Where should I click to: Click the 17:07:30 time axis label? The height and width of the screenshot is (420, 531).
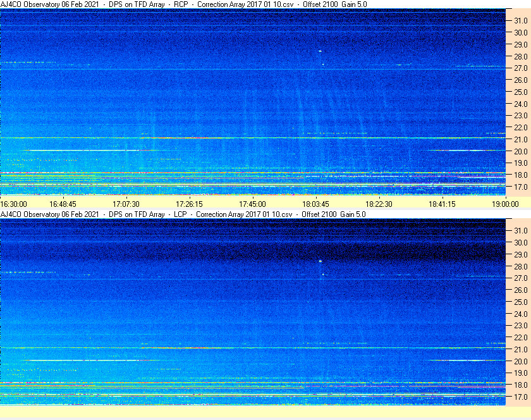[126, 204]
